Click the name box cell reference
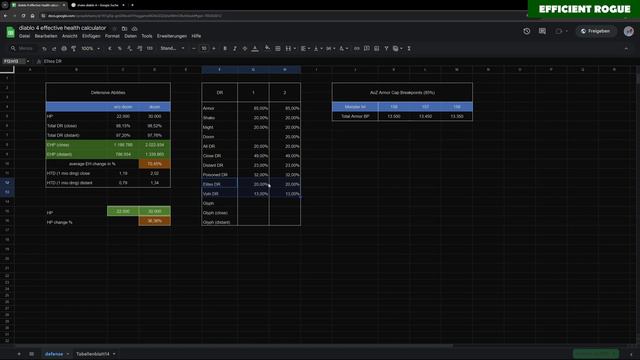The height and width of the screenshot is (360, 640). pyautogui.click(x=13, y=61)
